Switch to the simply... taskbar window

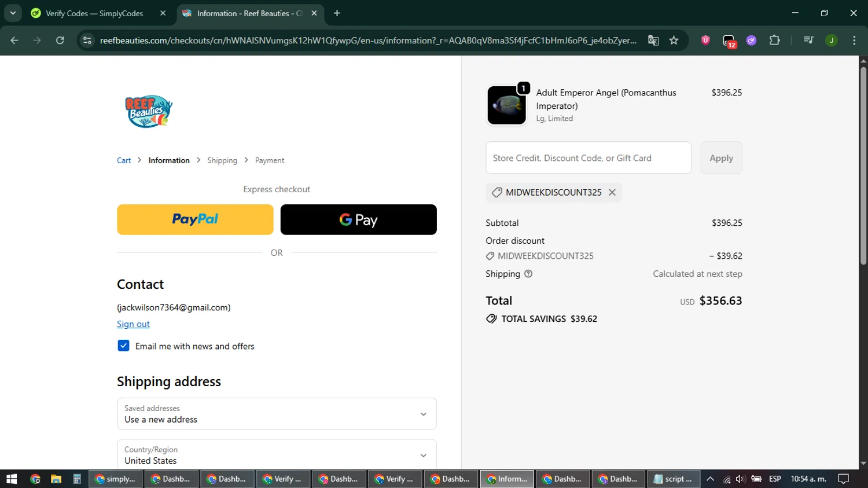pos(116,479)
